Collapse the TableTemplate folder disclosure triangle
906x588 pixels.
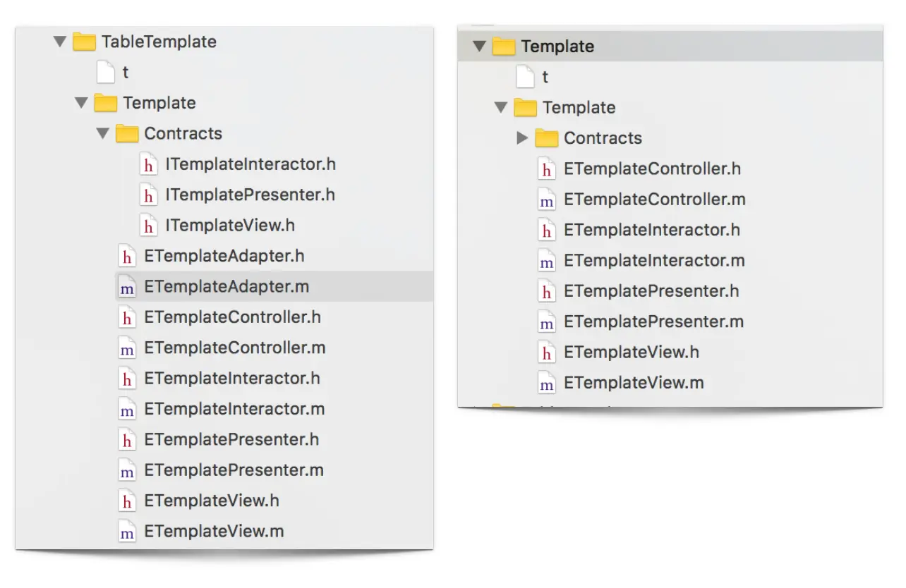[60, 42]
